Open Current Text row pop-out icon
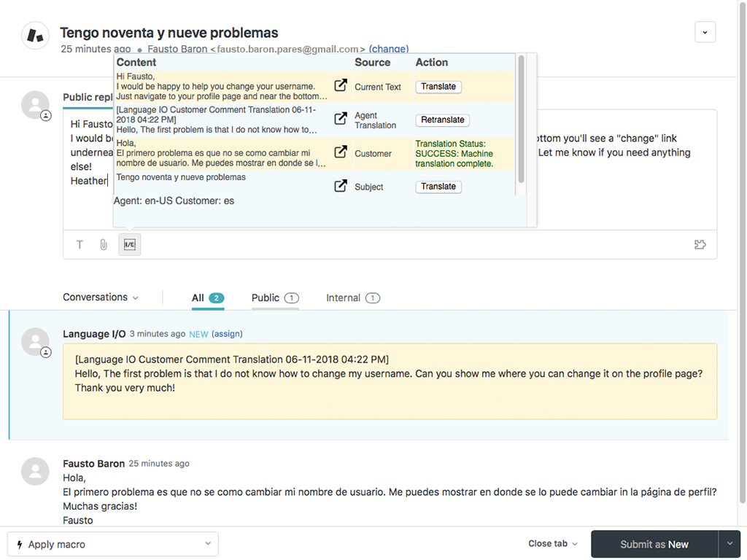Image resolution: width=747 pixels, height=560 pixels. pyautogui.click(x=340, y=86)
